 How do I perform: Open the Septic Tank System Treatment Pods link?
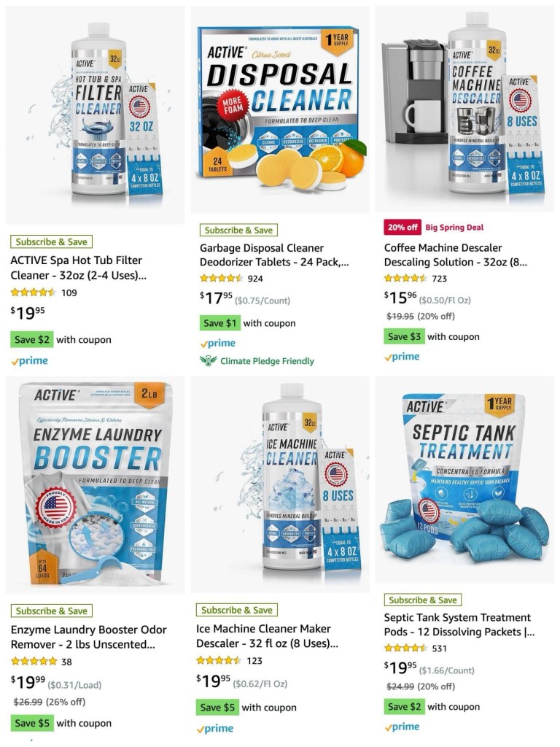(x=459, y=624)
